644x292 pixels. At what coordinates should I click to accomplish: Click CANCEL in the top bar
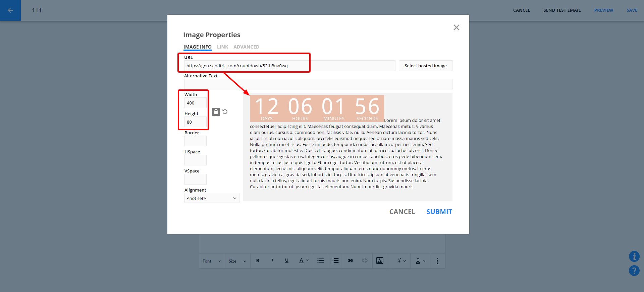(x=522, y=10)
